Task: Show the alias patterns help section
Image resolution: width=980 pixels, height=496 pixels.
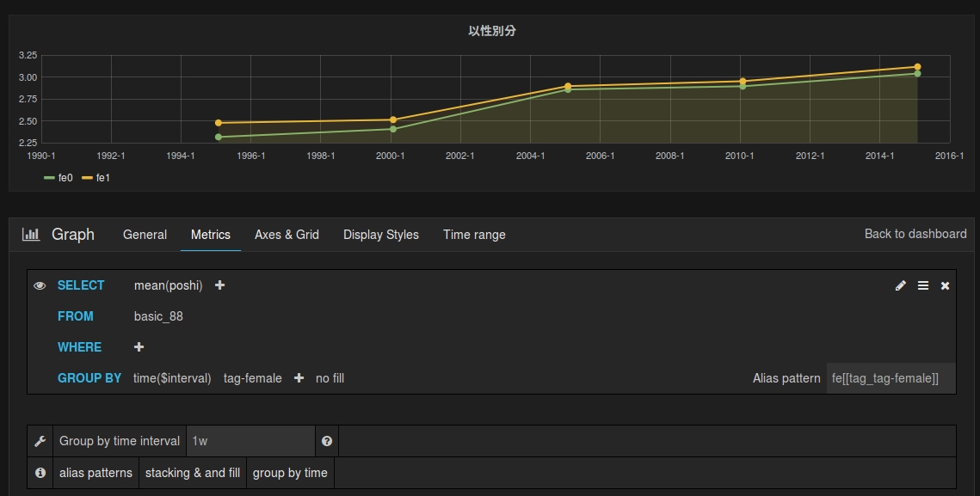Action: (x=96, y=473)
